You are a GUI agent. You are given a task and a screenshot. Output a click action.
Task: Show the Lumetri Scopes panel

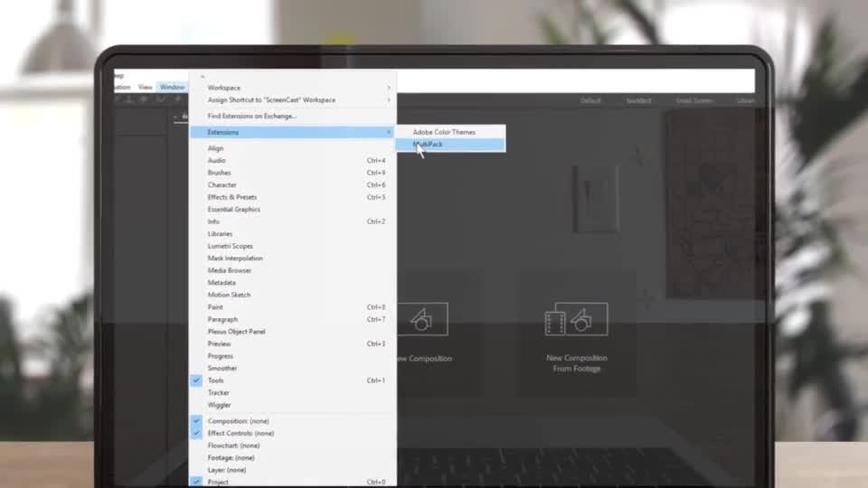(231, 246)
